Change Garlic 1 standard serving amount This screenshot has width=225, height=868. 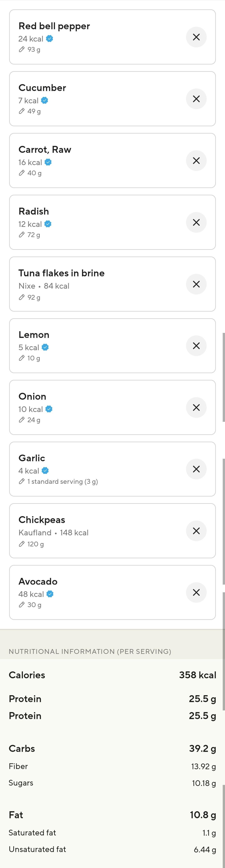click(22, 481)
